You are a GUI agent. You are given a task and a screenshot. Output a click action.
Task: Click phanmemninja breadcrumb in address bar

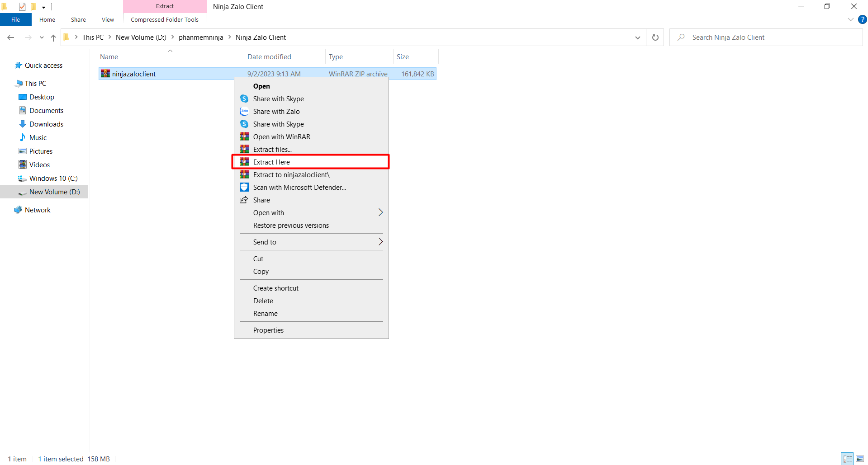tap(201, 37)
